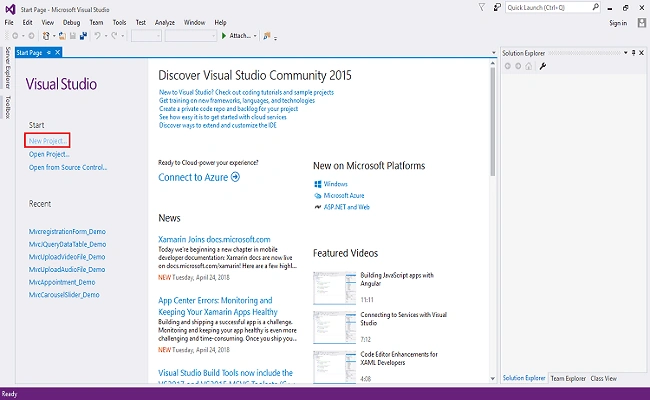
Task: Click the New Project toolbar icon
Action: click(x=46, y=36)
